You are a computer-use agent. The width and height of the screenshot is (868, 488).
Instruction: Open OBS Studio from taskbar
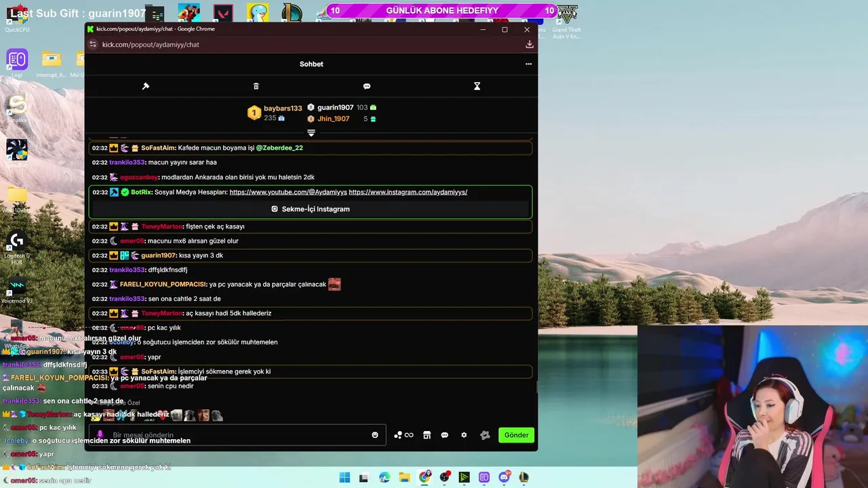click(x=444, y=477)
